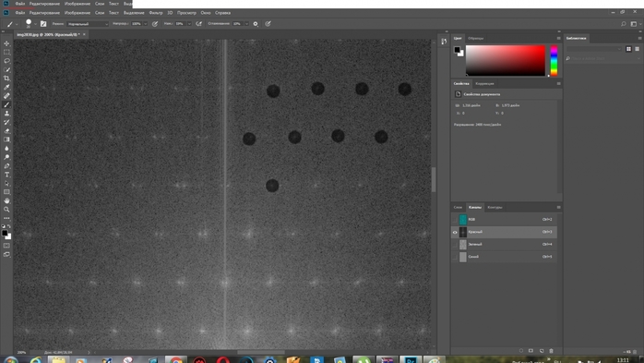
Task: Create a new channel
Action: point(542,351)
